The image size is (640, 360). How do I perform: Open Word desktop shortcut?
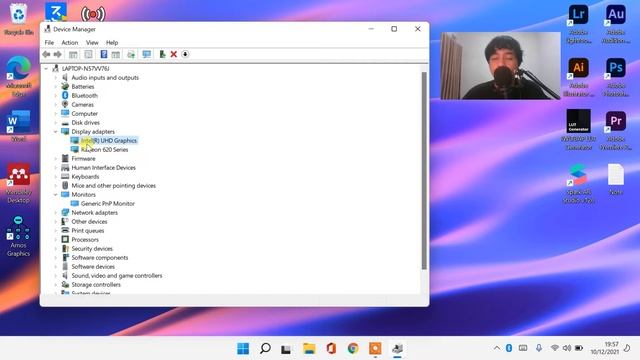point(18,126)
